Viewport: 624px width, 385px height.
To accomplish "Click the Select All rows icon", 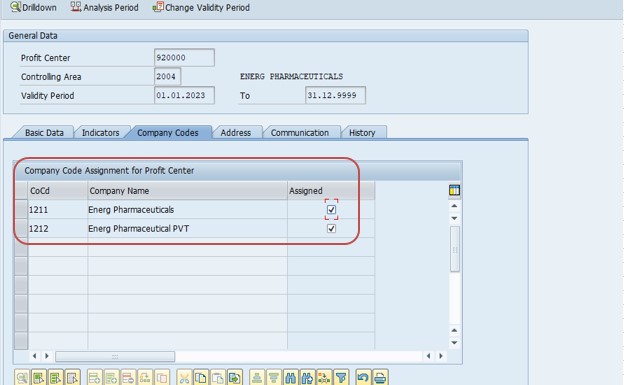I will coord(39,377).
